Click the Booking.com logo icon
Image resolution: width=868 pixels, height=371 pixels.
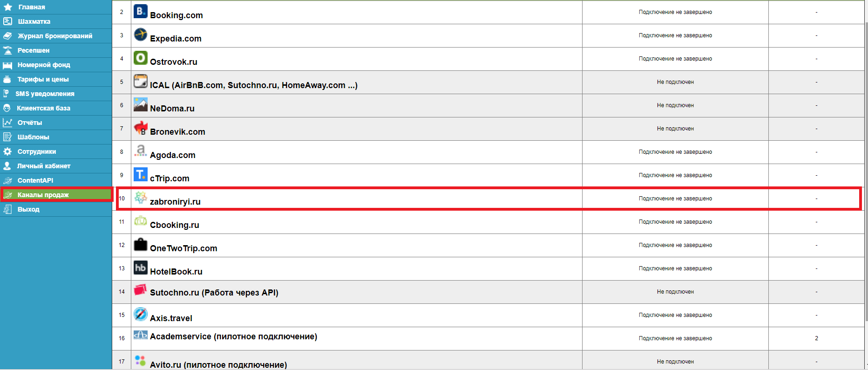(141, 11)
